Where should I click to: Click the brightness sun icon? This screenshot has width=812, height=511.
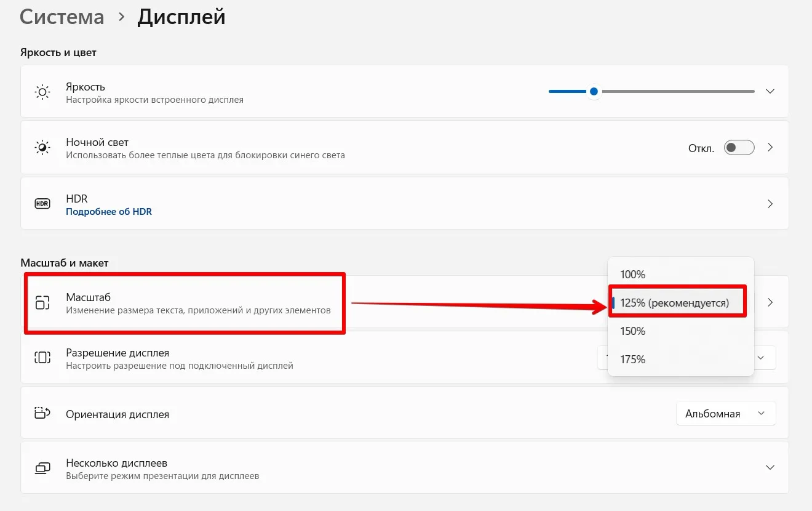[x=42, y=92]
